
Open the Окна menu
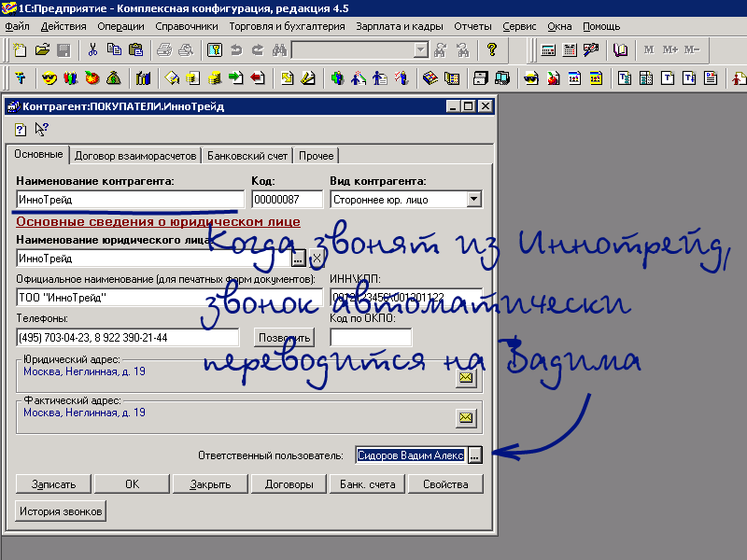[559, 26]
